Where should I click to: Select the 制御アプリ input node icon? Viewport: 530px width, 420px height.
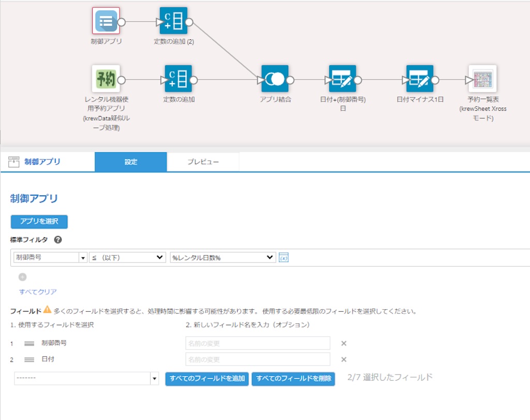[106, 21]
